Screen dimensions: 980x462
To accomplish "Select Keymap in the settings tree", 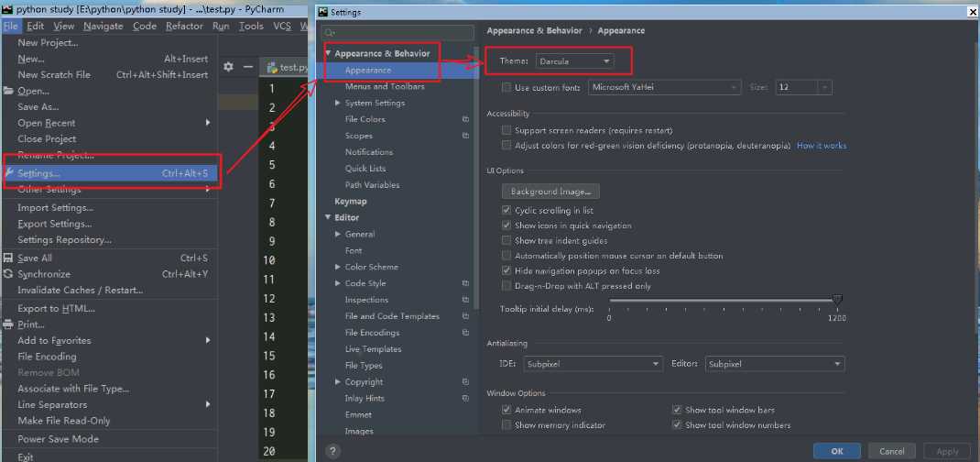I will click(x=351, y=202).
